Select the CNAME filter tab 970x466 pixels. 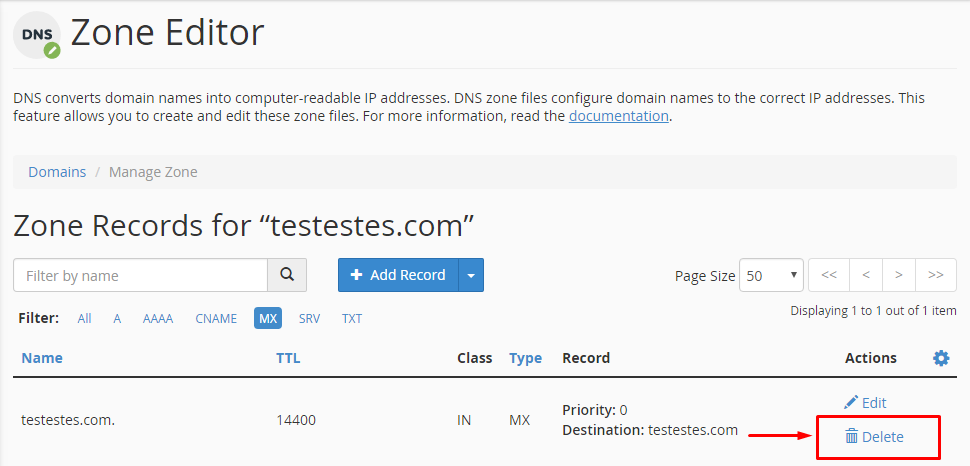pyautogui.click(x=216, y=319)
